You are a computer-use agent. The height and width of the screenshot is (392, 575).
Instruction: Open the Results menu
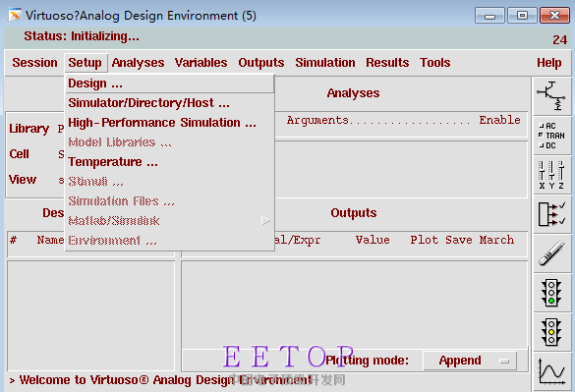pos(387,63)
